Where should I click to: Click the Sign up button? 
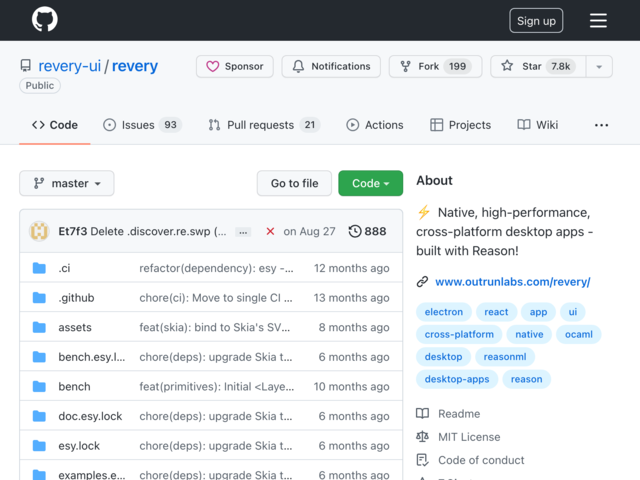pos(536,20)
